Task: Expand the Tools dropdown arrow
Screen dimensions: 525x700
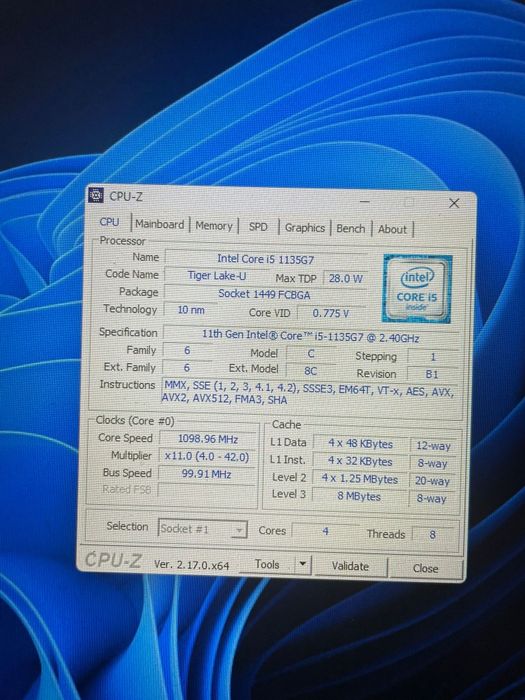Action: (303, 564)
